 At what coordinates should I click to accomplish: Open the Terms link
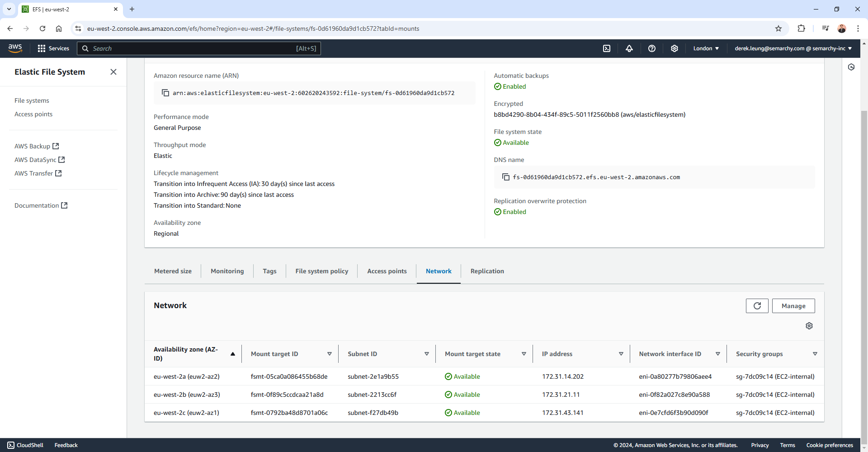pos(788,445)
